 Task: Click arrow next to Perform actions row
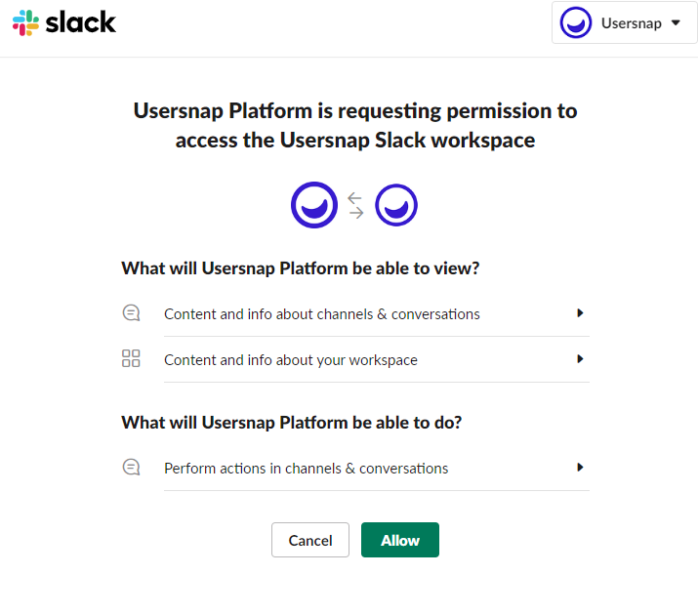pos(580,468)
